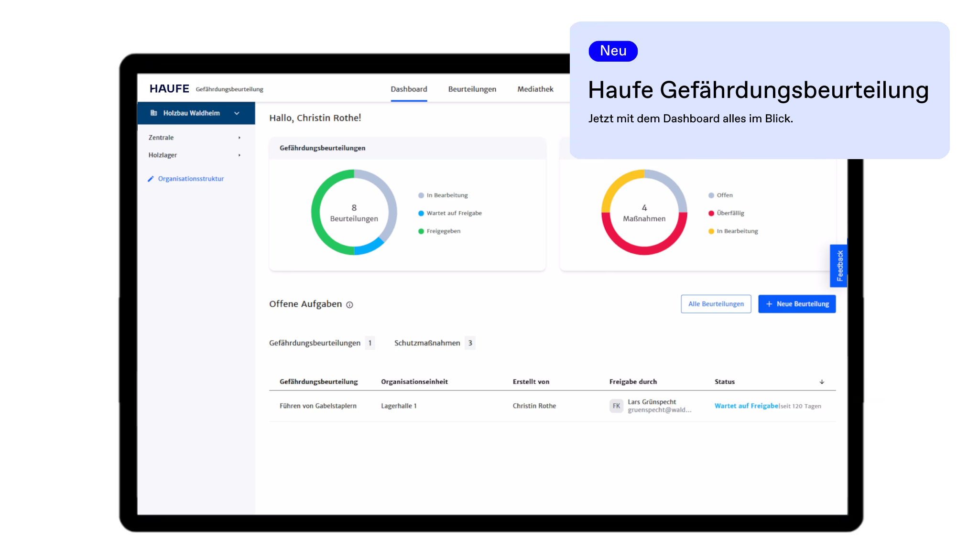This screenshot has width=979, height=560.
Task: Select the pencil icon next to Organisationsstruktur
Action: click(x=151, y=178)
